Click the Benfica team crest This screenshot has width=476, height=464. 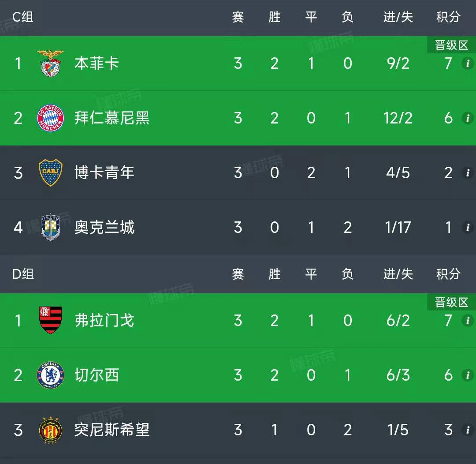tap(50, 63)
